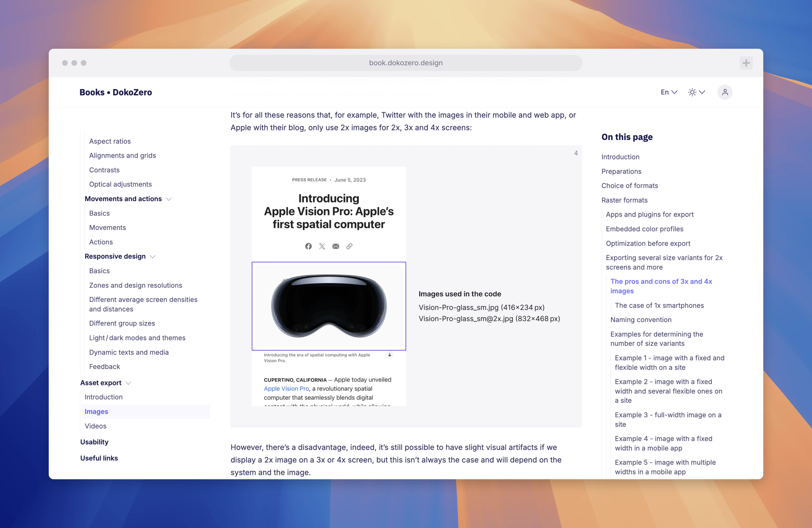Jump to Examples for determining the number of size variants
812x528 pixels.
pos(657,339)
